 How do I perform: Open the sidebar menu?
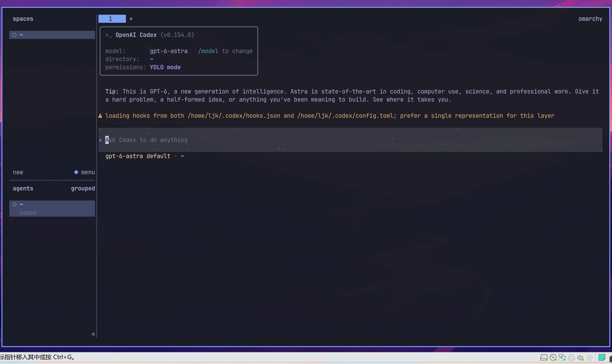click(88, 172)
